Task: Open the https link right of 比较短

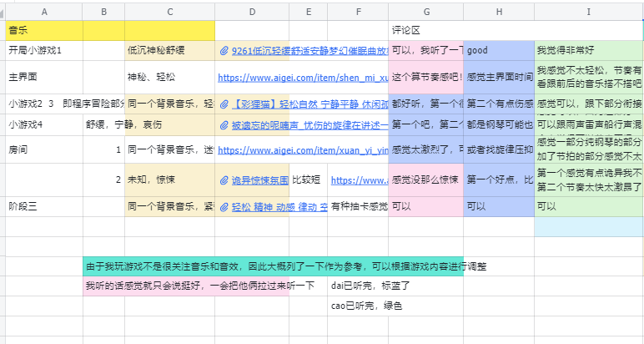Action: (x=358, y=180)
